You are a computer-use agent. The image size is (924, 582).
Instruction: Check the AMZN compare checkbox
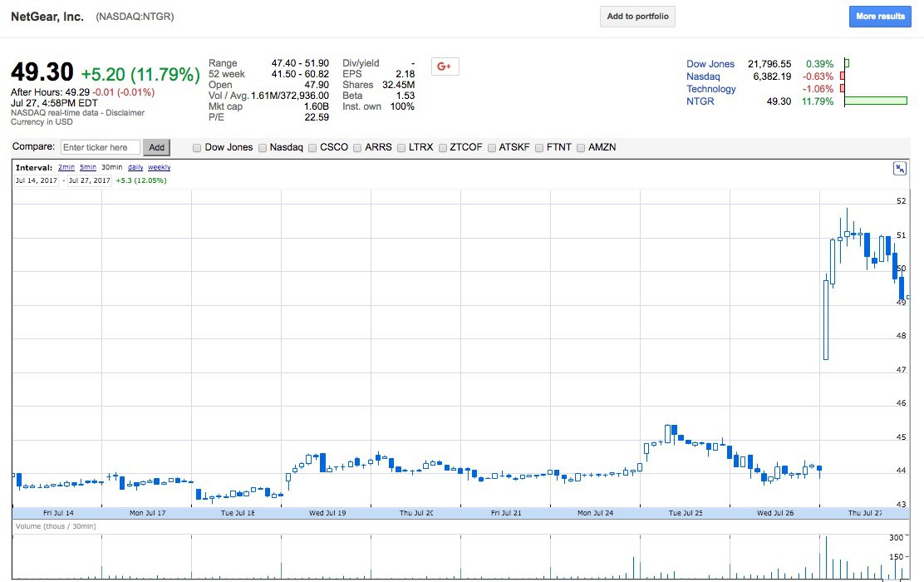point(581,148)
